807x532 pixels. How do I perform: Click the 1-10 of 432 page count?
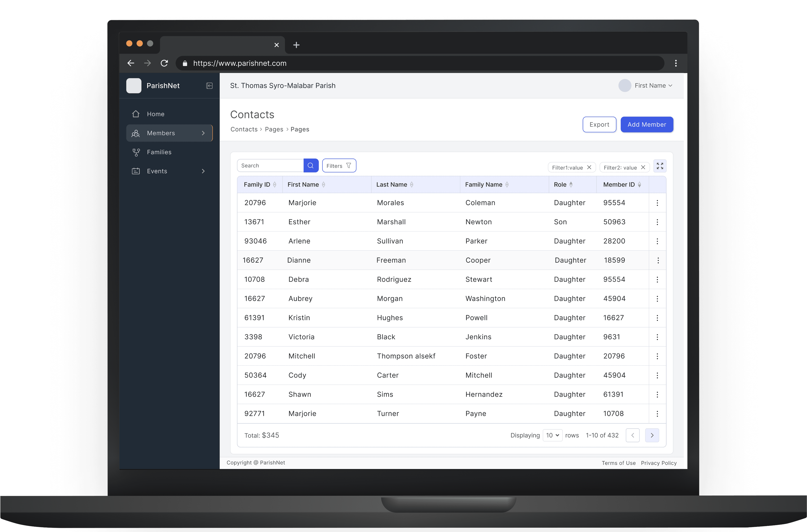[602, 435]
